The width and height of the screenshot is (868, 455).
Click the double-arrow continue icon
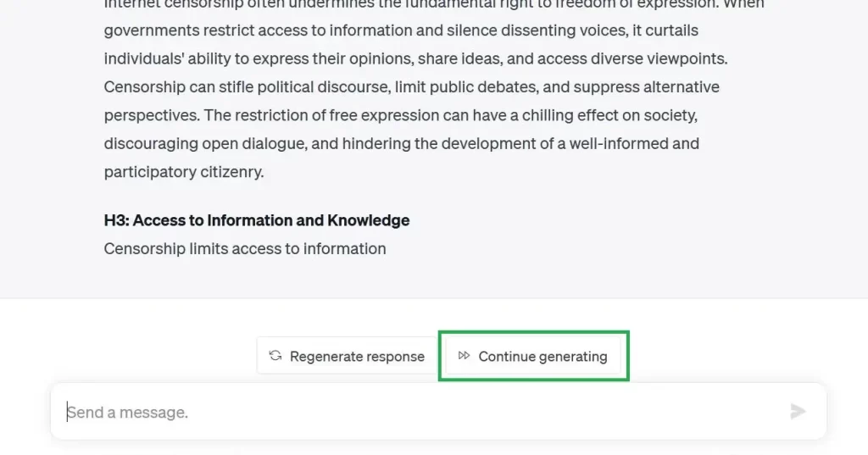[x=464, y=355]
